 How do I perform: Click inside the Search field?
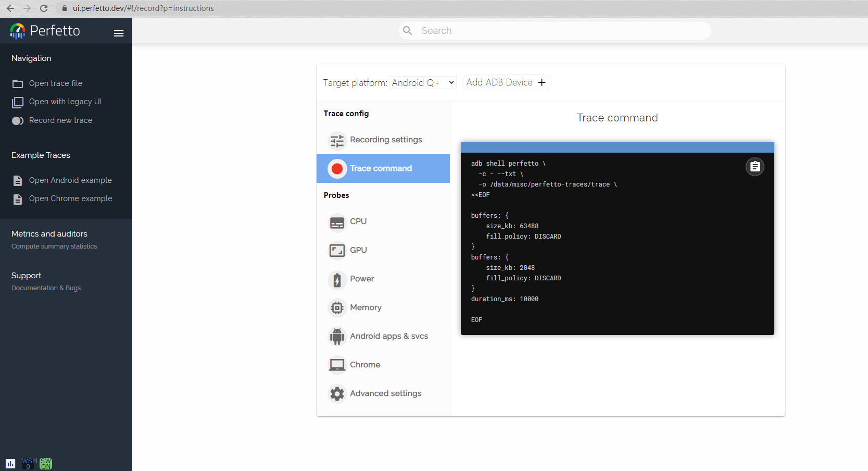pos(555,30)
